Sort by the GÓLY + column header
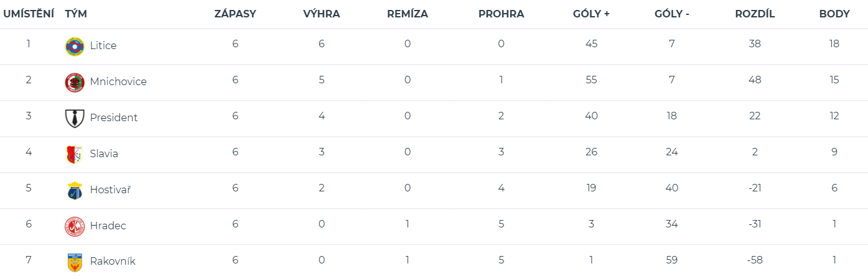868x279 pixels. click(x=591, y=14)
